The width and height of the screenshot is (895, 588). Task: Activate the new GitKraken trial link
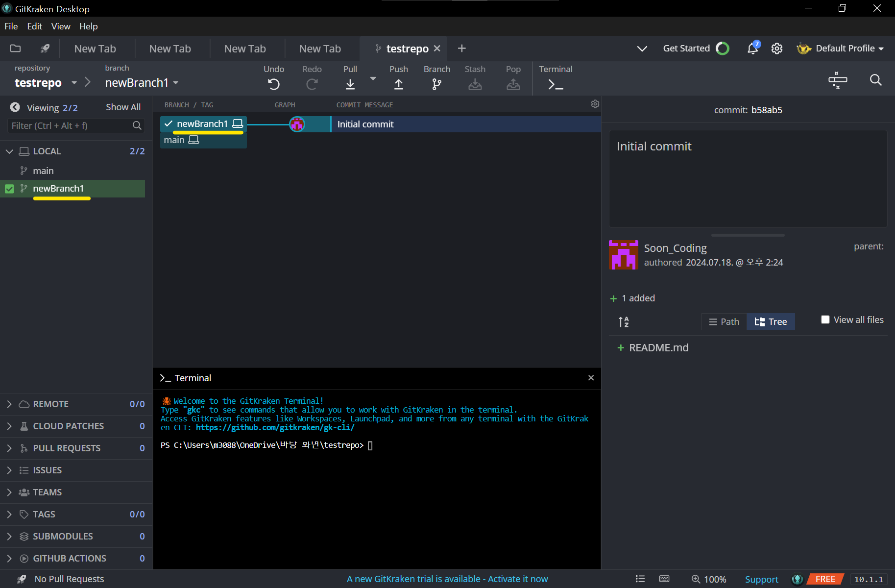(447, 579)
